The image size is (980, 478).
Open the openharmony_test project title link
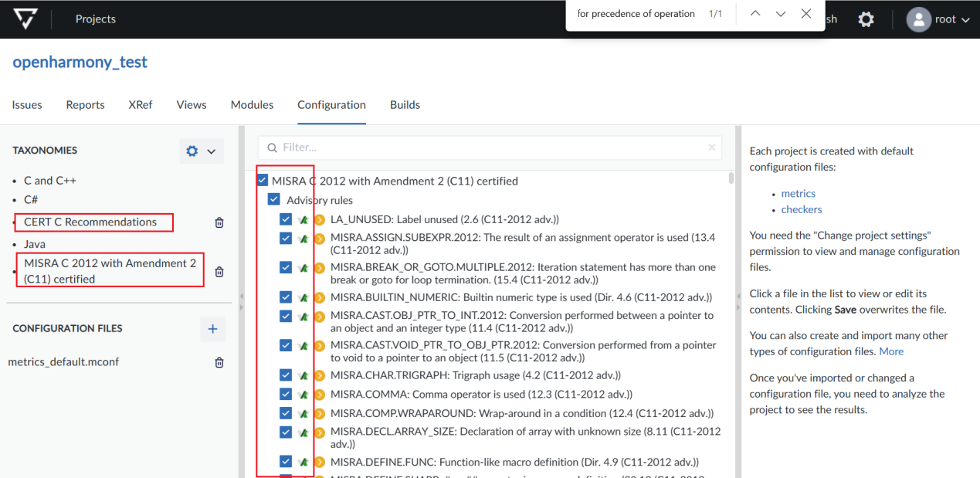80,63
